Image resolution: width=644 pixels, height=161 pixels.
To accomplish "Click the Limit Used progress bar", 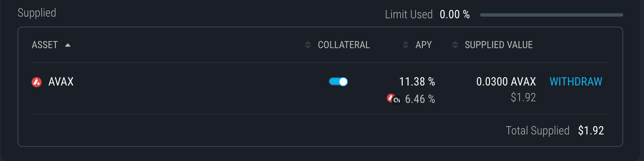I will [x=552, y=15].
